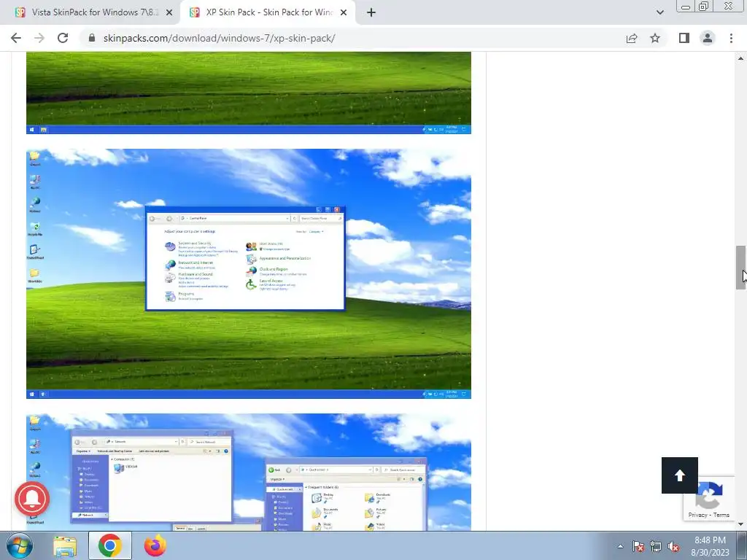Open the browser side panel

point(684,38)
